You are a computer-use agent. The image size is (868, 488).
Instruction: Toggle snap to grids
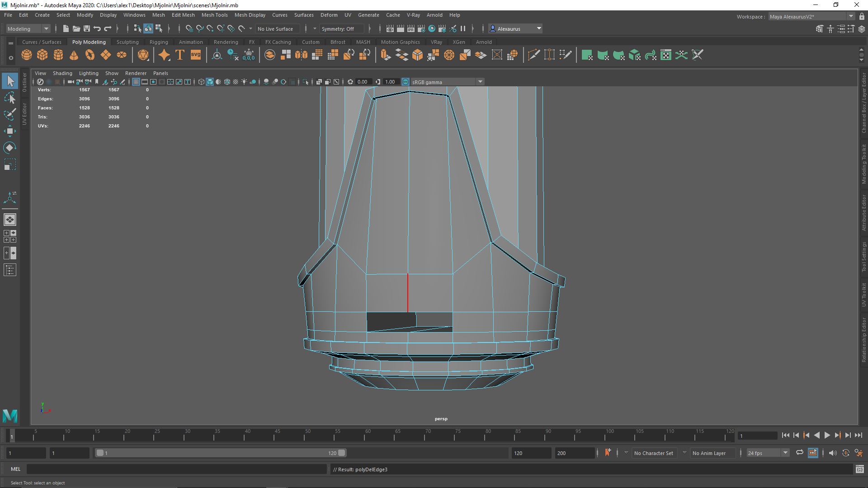pos(189,28)
